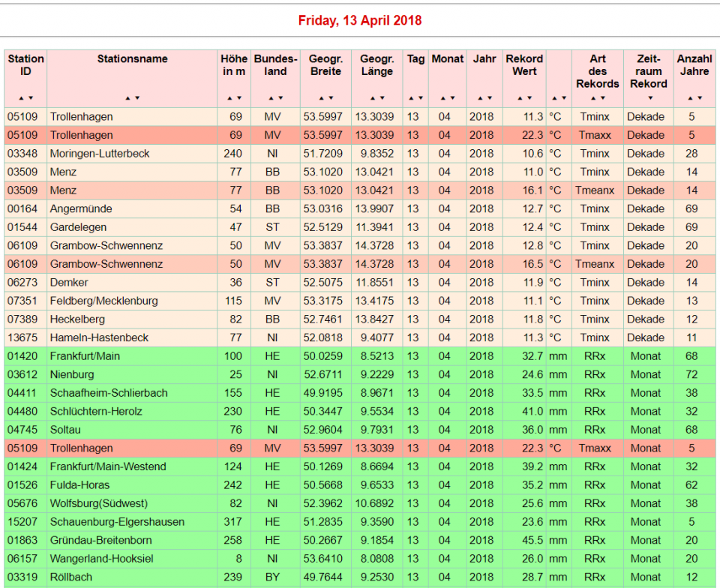Sort Rekord Wert column descending
The height and width of the screenshot is (588, 720).
[x=529, y=98]
